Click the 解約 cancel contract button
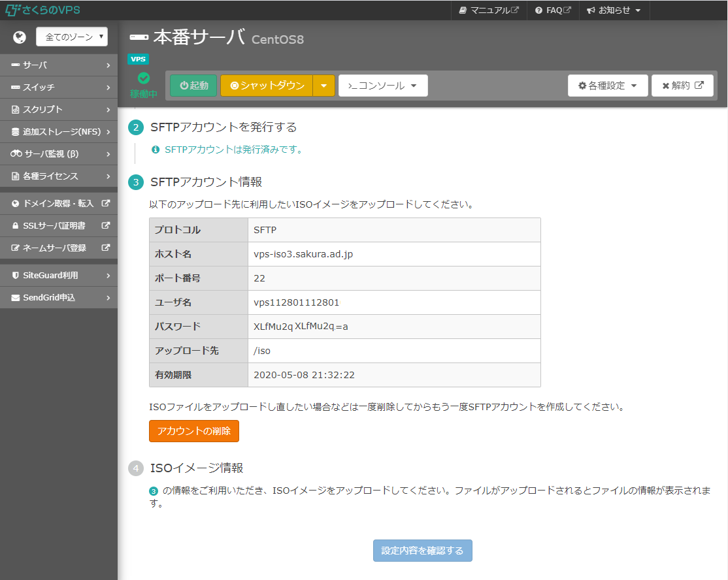The height and width of the screenshot is (580, 728). [682, 86]
